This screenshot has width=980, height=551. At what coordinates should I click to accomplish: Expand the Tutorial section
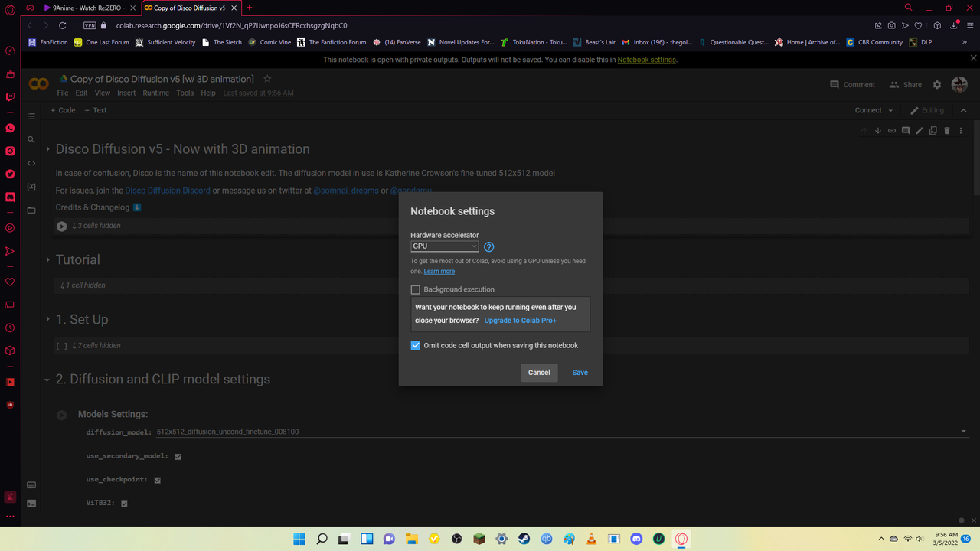[x=47, y=260]
